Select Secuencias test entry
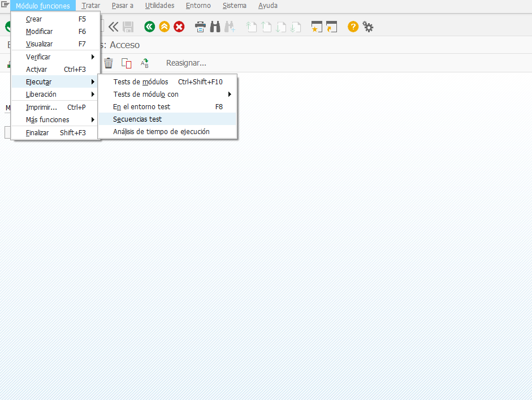This screenshot has width=532, height=400. point(167,119)
